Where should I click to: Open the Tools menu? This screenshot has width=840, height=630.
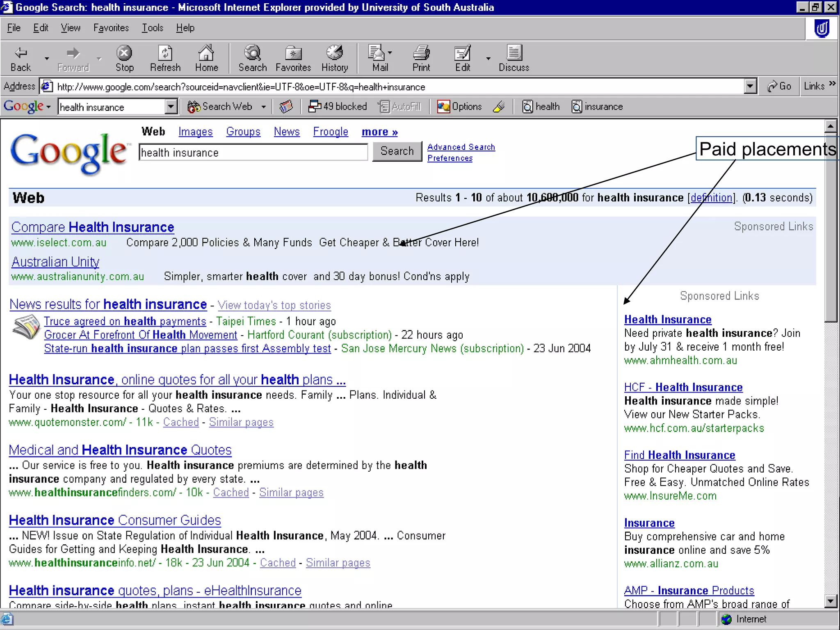pyautogui.click(x=152, y=28)
